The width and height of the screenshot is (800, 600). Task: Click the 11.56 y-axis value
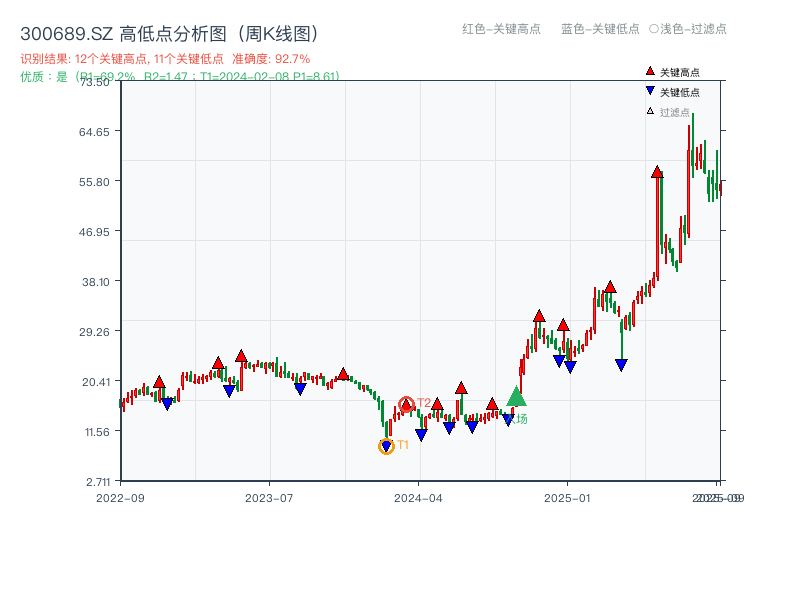coord(97,432)
